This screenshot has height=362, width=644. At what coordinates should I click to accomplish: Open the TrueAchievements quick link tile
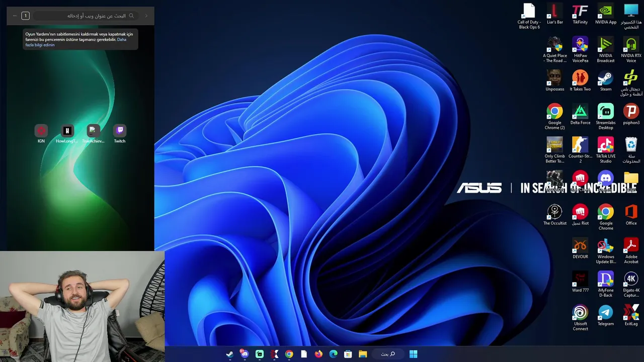click(93, 134)
